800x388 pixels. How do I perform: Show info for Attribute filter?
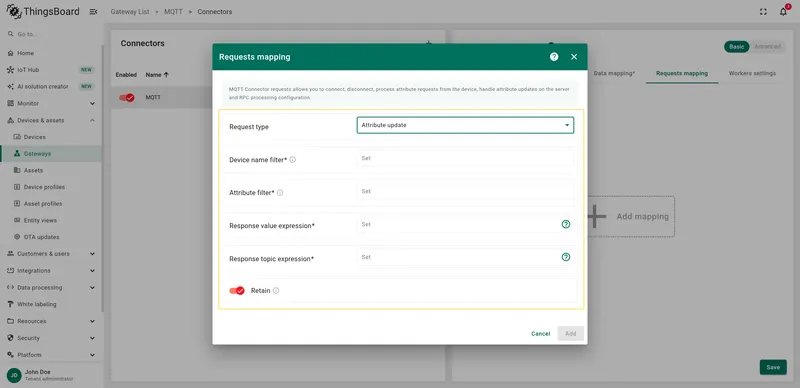pos(280,193)
